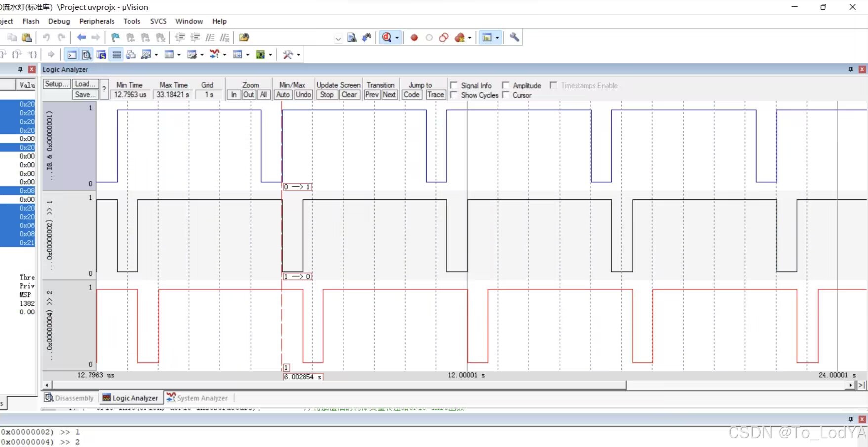Click the Update Screen Stop button

327,95
